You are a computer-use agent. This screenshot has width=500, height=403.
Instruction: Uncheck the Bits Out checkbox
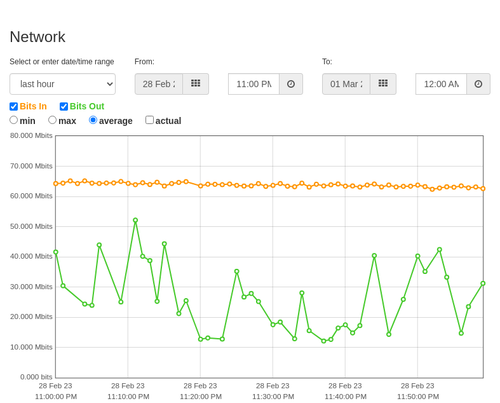(64, 106)
